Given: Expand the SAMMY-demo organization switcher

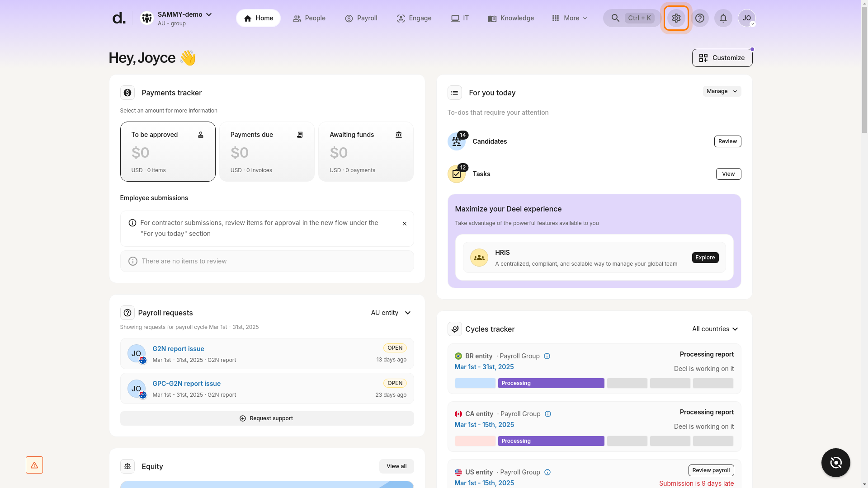Looking at the screenshot, I should (x=209, y=14).
